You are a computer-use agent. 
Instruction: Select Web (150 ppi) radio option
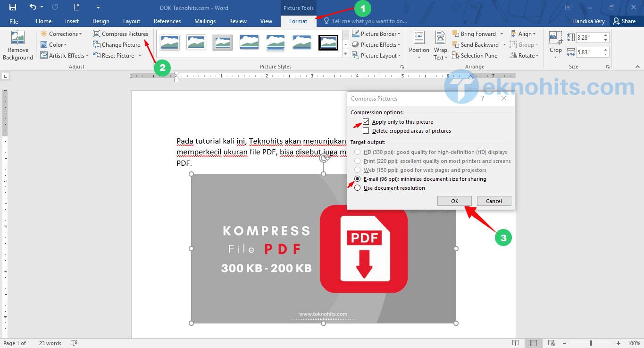[358, 170]
